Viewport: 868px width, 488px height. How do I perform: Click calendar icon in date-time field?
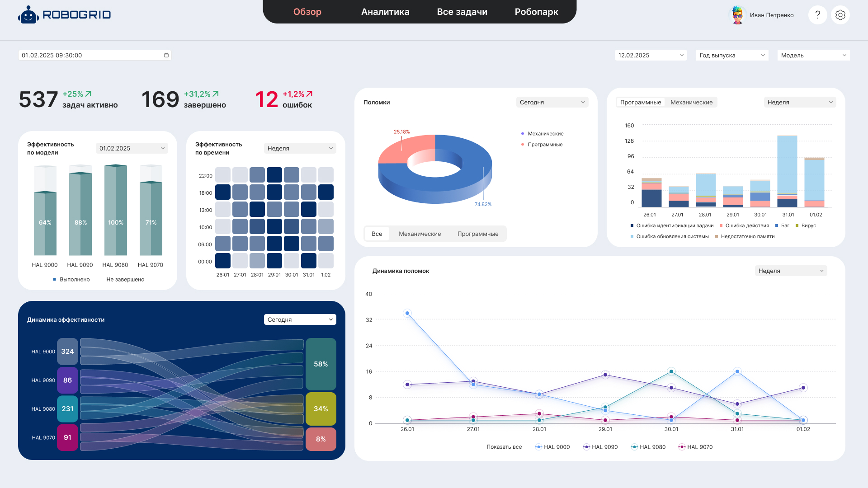click(x=166, y=55)
